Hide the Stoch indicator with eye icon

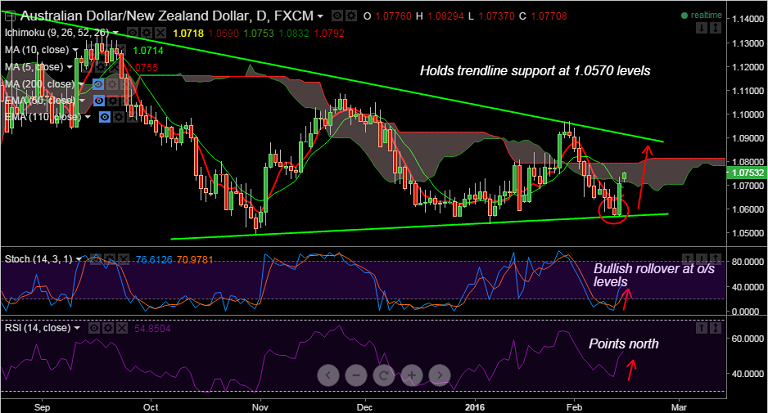[96, 259]
